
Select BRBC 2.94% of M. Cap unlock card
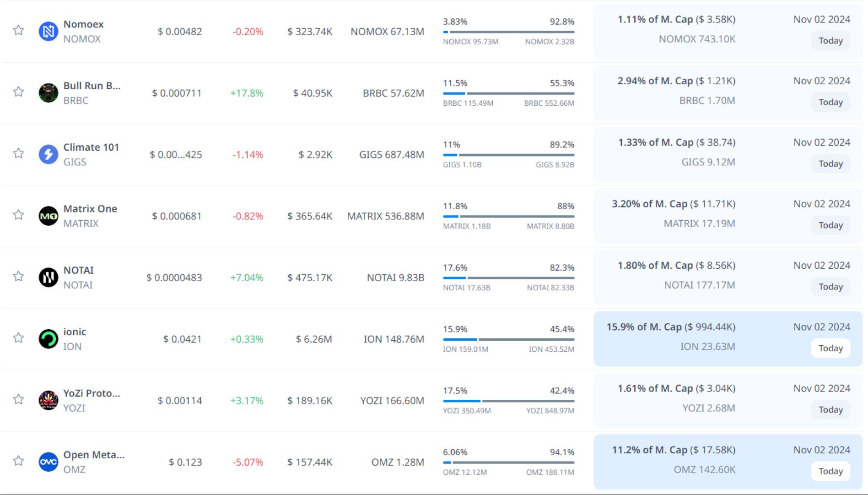[x=728, y=93]
